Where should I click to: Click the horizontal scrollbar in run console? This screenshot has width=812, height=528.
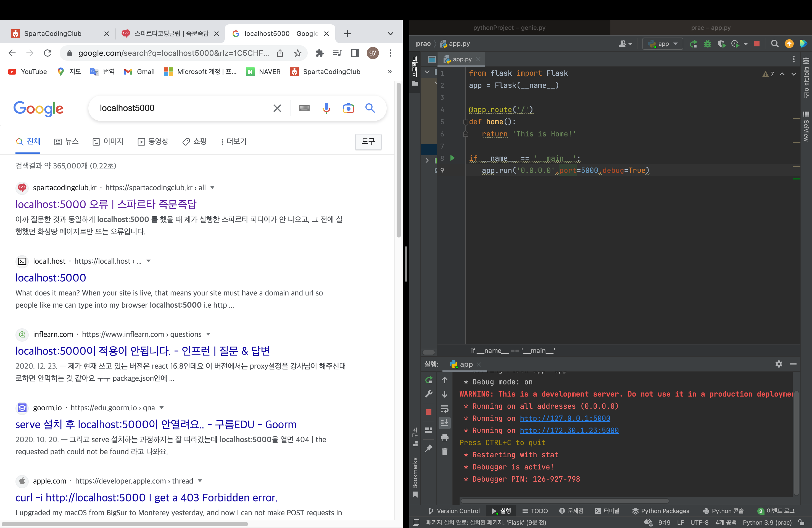pos(565,501)
